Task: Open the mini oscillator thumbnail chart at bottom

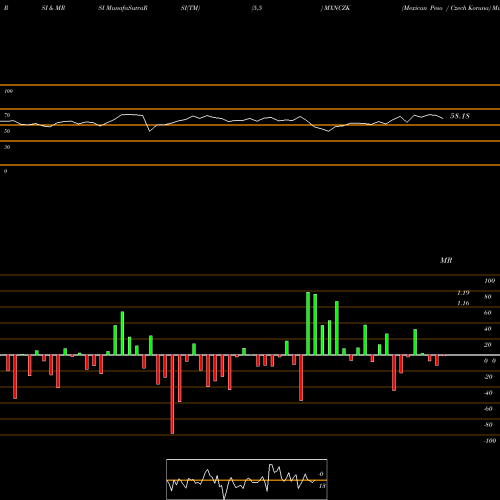Action: tap(247, 479)
